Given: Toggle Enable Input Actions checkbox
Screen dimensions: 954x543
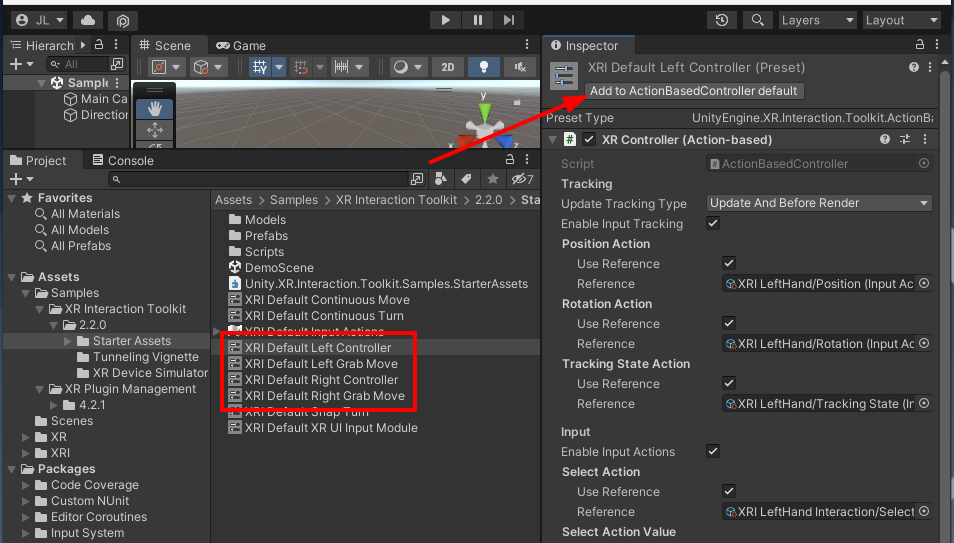Looking at the screenshot, I should (x=713, y=452).
